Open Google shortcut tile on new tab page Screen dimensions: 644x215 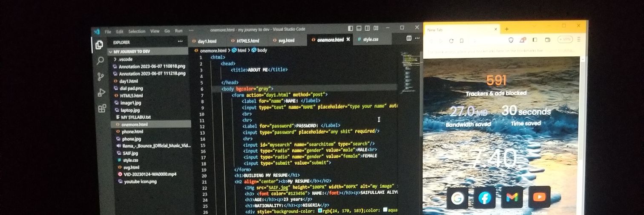point(457,198)
